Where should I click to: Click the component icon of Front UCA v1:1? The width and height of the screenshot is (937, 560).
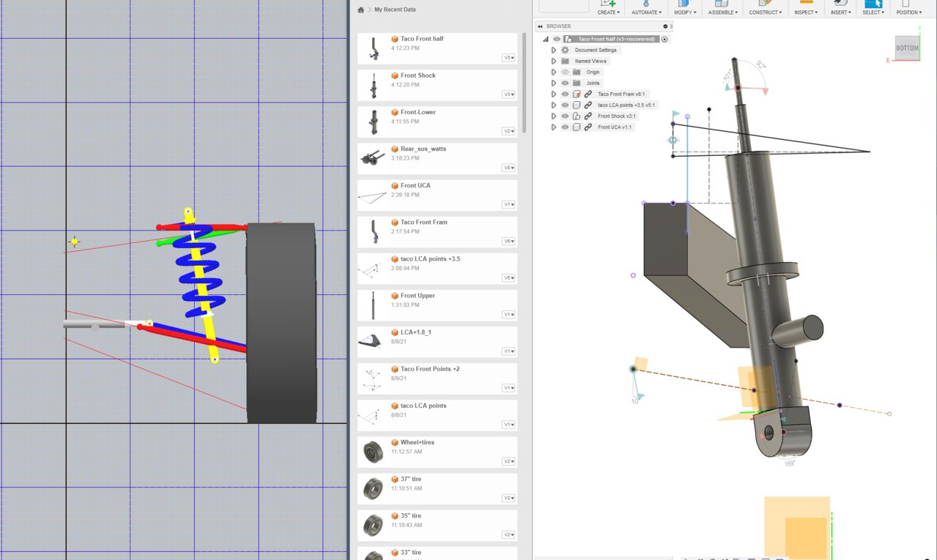tap(577, 127)
